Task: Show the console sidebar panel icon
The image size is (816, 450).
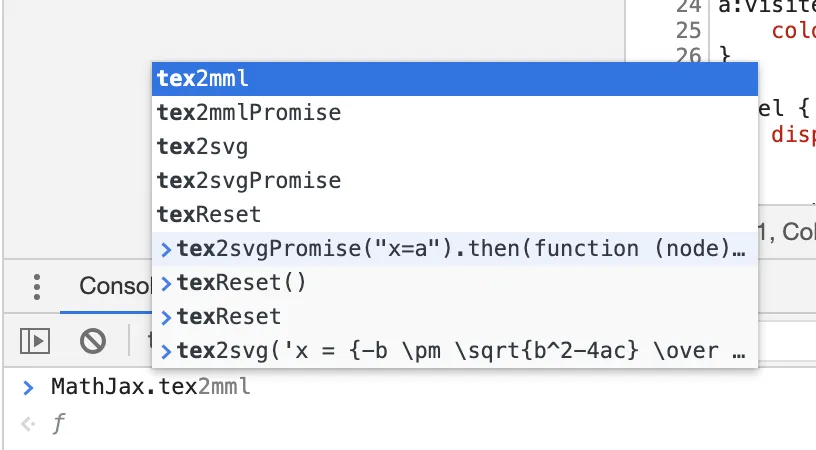Action: coord(35,341)
